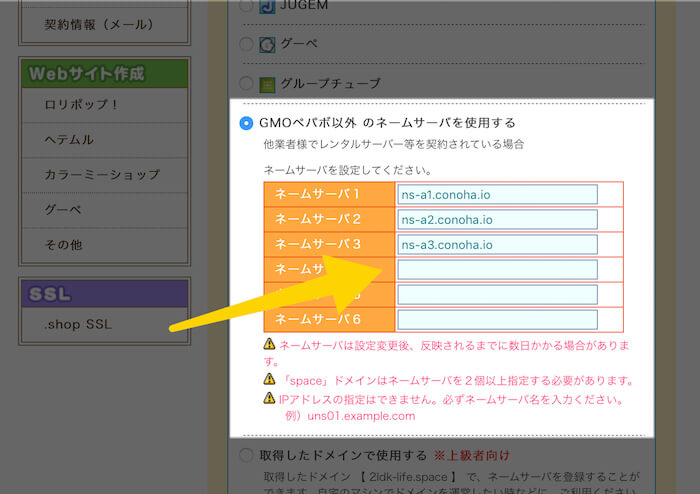This screenshot has height=494, width=700.
Task: Click the ※上級者向け red note
Action: 471,456
